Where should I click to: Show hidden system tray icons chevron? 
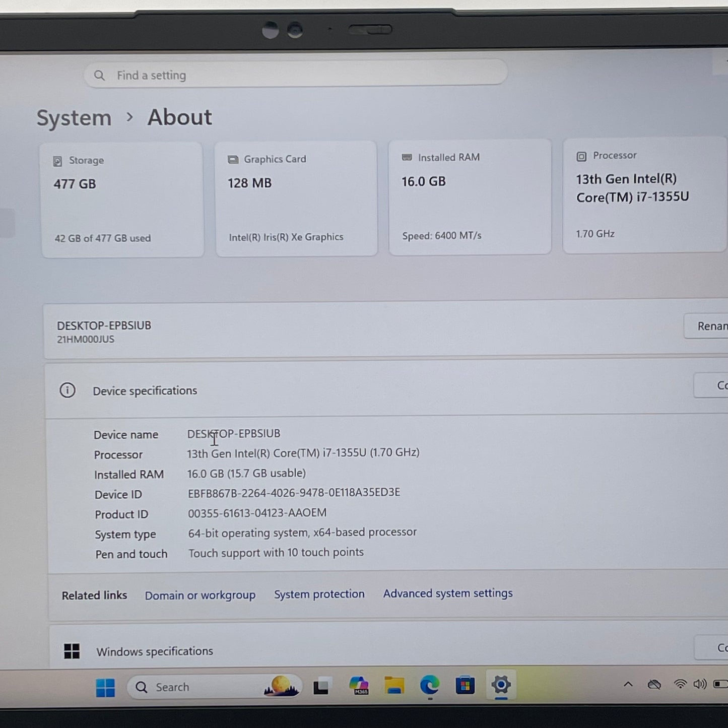tap(628, 684)
